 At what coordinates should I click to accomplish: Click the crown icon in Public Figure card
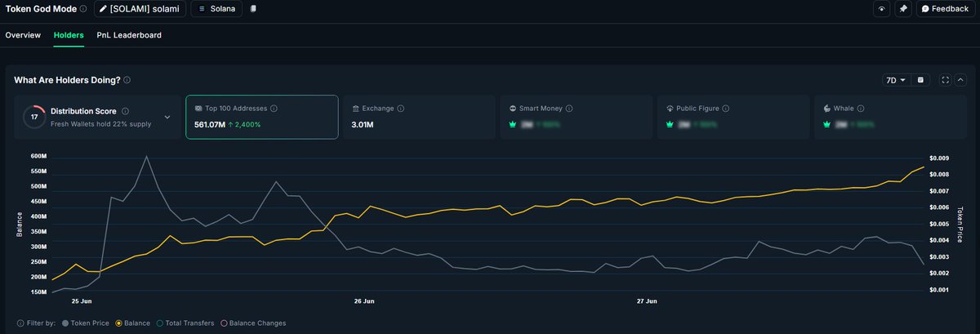[670, 125]
